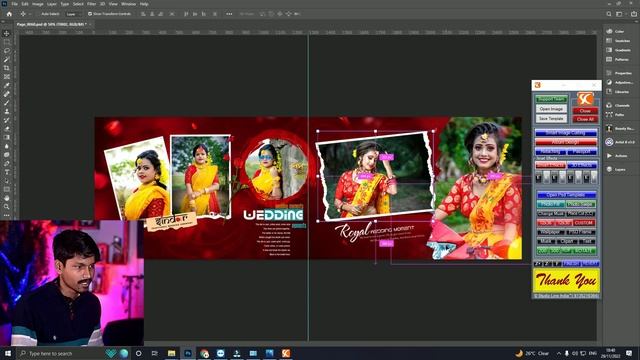640x360 pixels.
Task: Click the CUSTOM size button
Action: [584, 223]
